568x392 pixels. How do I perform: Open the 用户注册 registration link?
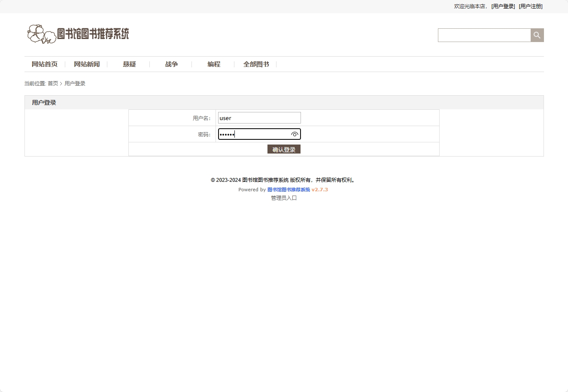click(x=531, y=6)
